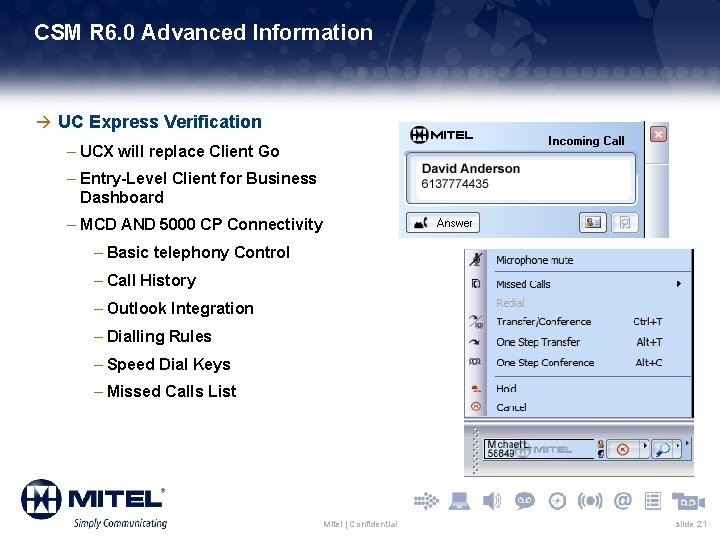Select Cancel from the call menu
The image size is (720, 540).
pyautogui.click(x=512, y=407)
